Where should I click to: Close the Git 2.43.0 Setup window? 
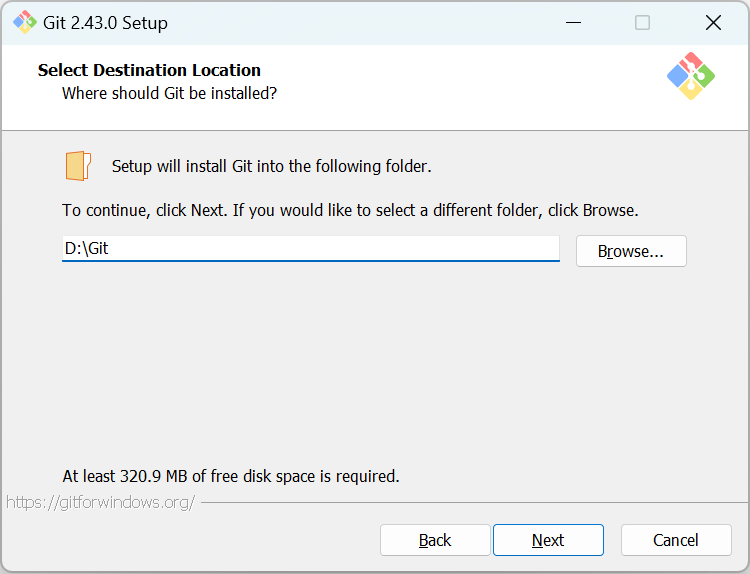pos(713,22)
